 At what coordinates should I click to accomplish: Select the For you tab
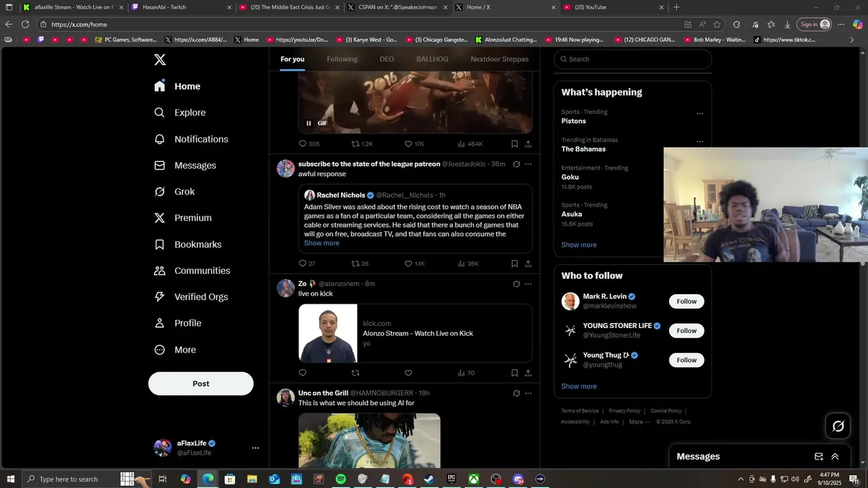tap(292, 59)
